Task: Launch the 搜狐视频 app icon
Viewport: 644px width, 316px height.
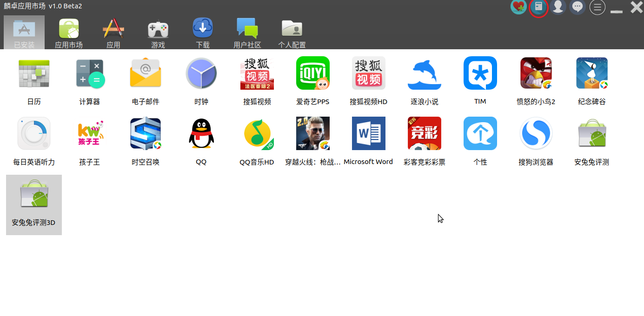Action: click(x=257, y=73)
